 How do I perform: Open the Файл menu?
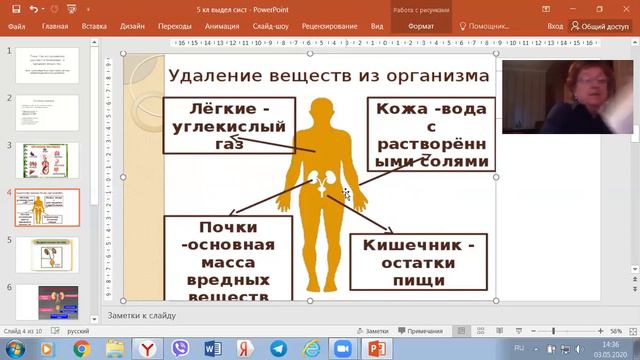tap(16, 26)
